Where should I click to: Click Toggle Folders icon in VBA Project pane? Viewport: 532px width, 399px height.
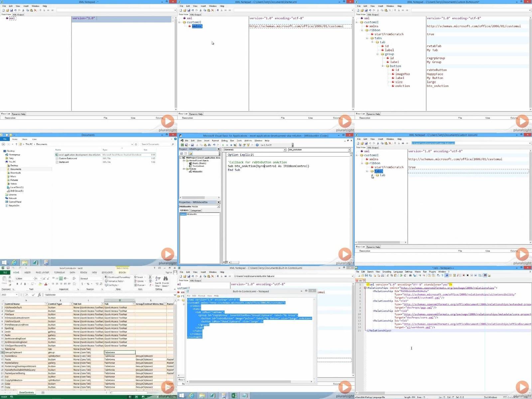[191, 154]
